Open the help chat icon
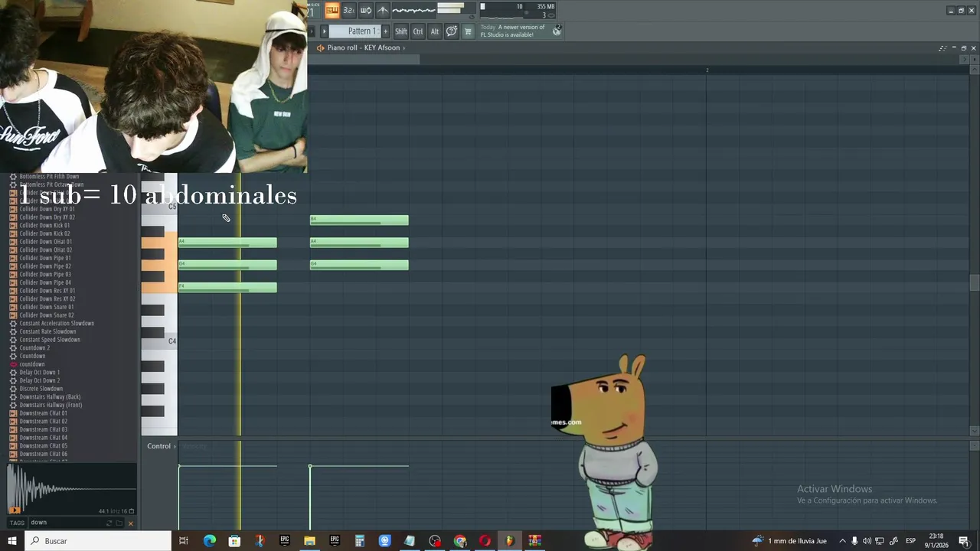980x551 pixels. 452,31
